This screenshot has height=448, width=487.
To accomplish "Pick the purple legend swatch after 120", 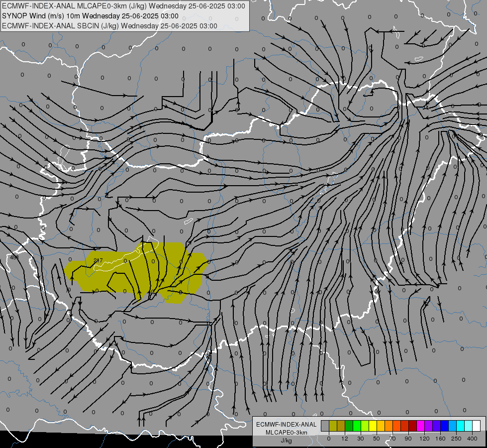I will (x=428, y=426).
